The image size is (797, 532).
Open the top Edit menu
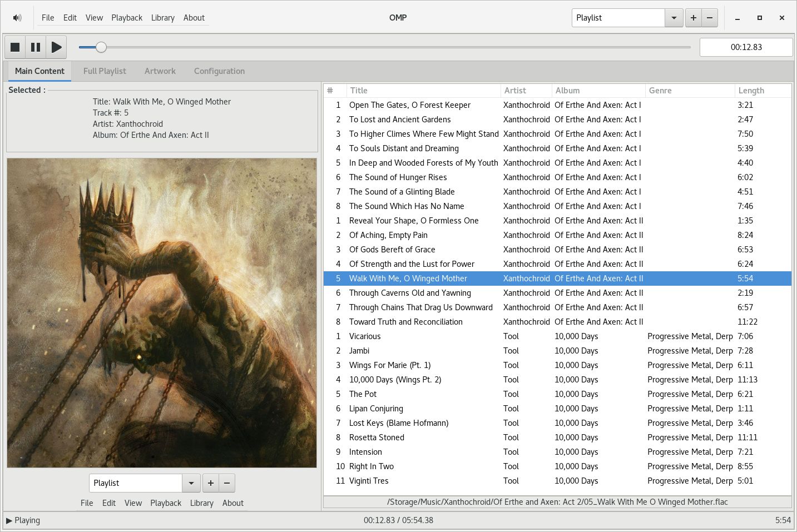pos(70,18)
